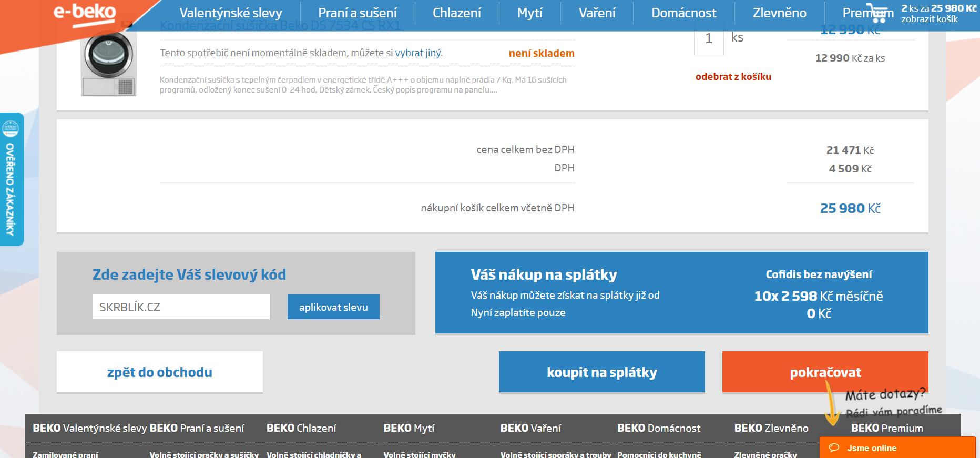Click footer link BEKO Chlazení
The image size is (980, 458).
coord(301,428)
